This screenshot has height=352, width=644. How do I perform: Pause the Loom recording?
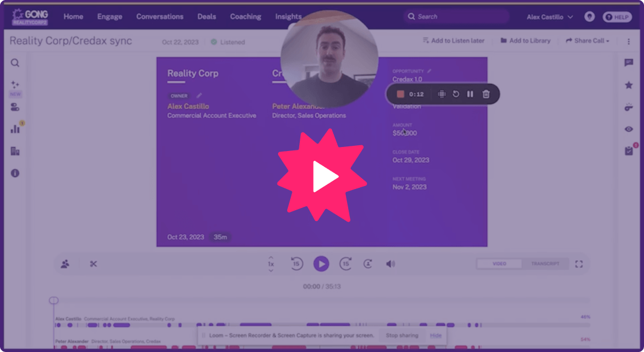(x=471, y=94)
